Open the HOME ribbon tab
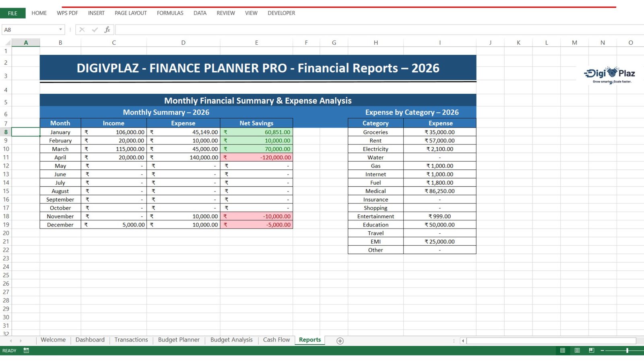 (x=39, y=13)
